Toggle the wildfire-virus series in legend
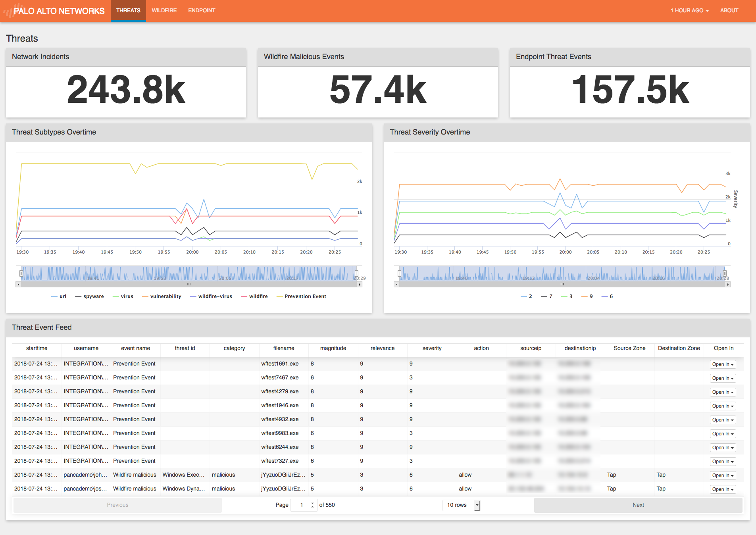This screenshot has height=535, width=756. point(211,296)
